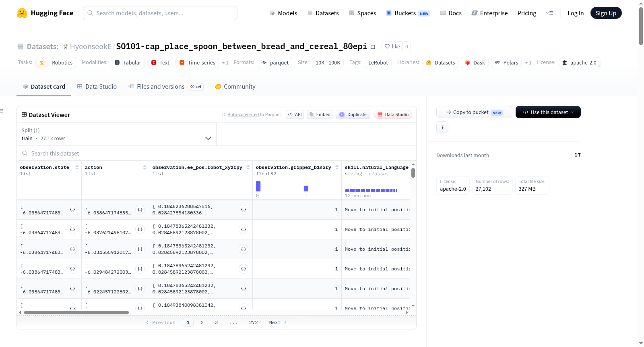
Task: Expand JSON for action cell -6.022457122802
Action: (140, 289)
